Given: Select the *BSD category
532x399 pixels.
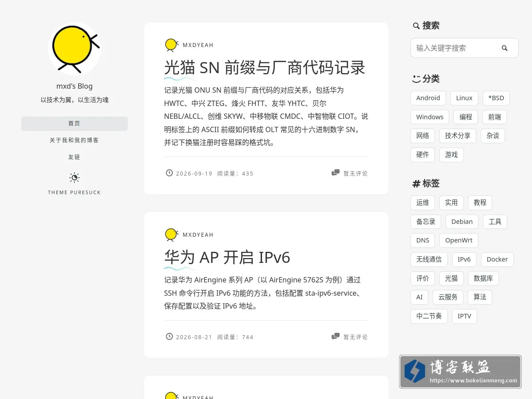Looking at the screenshot, I should point(496,98).
